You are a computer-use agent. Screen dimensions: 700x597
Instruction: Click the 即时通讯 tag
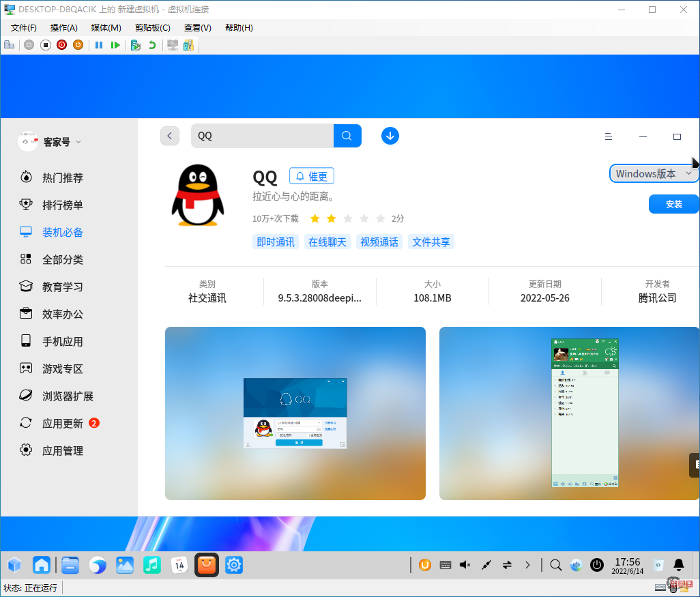pos(276,242)
